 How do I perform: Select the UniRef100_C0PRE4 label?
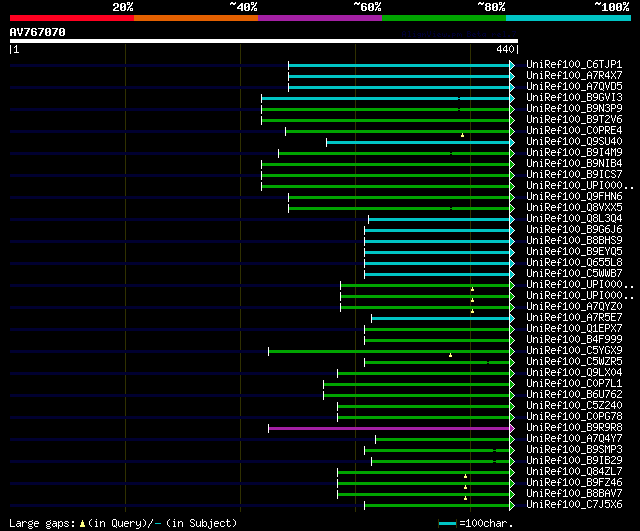tap(574, 131)
